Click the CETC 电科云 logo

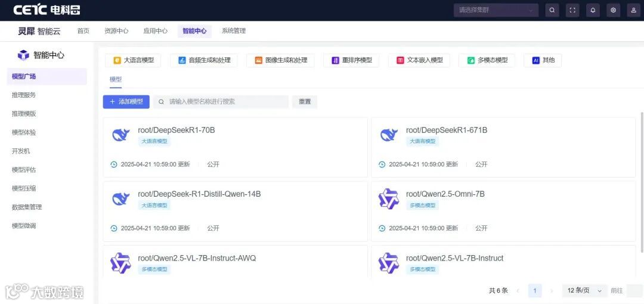tap(47, 10)
